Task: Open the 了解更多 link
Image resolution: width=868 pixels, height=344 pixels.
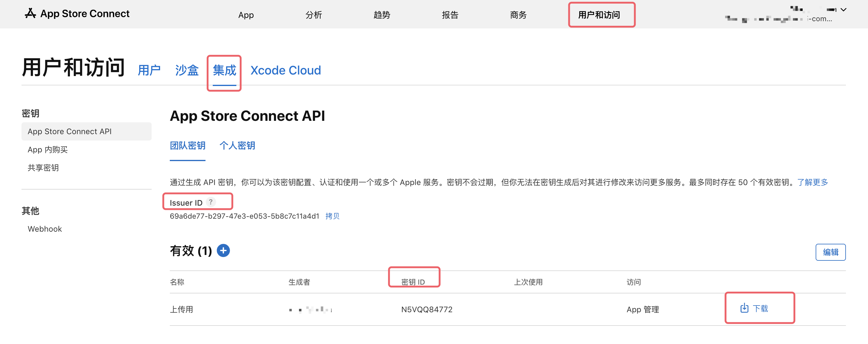Action: 812,182
